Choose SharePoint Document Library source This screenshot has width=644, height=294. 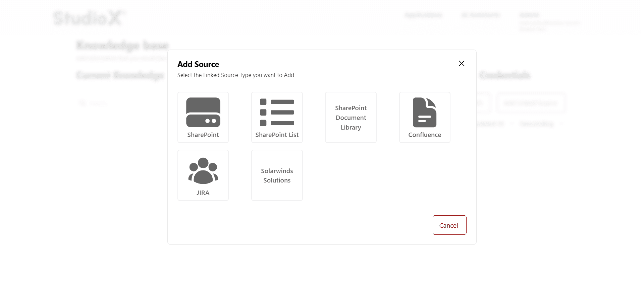(351, 118)
